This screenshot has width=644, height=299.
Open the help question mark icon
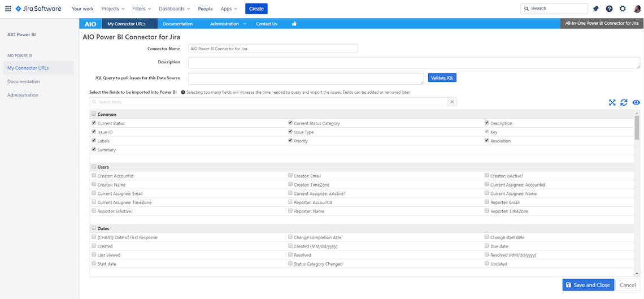(609, 8)
